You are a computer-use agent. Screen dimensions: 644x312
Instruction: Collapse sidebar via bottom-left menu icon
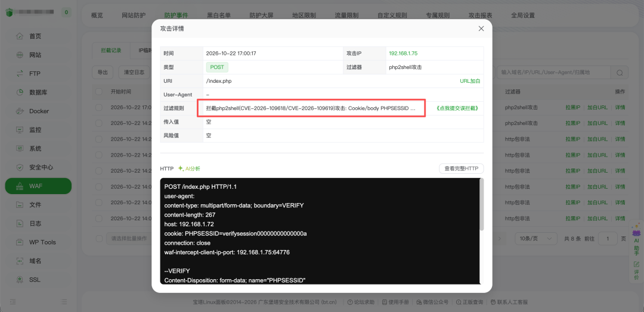(13, 301)
